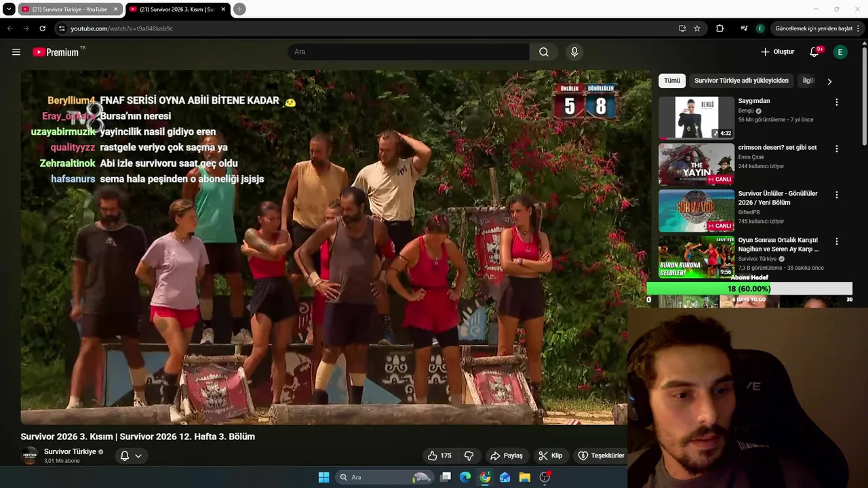The height and width of the screenshot is (488, 868).
Task: Open Task View in taskbar
Action: point(446,477)
